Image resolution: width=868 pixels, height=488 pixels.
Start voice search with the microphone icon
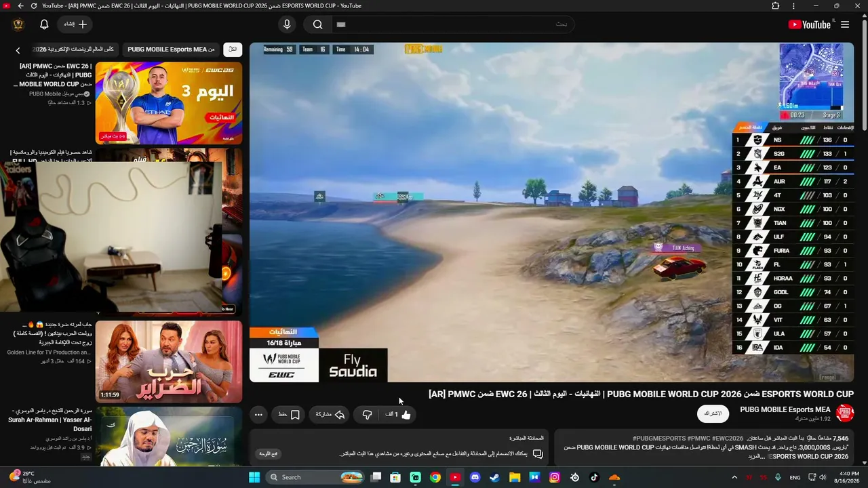pyautogui.click(x=287, y=24)
